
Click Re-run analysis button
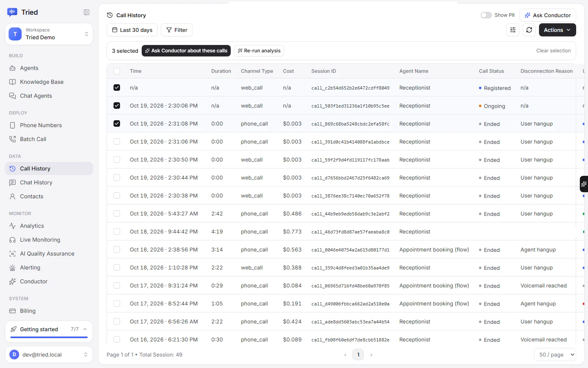(259, 51)
